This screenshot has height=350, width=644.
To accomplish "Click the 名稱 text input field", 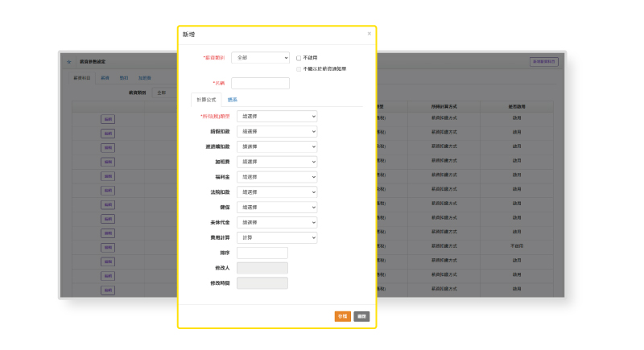I will (x=260, y=83).
